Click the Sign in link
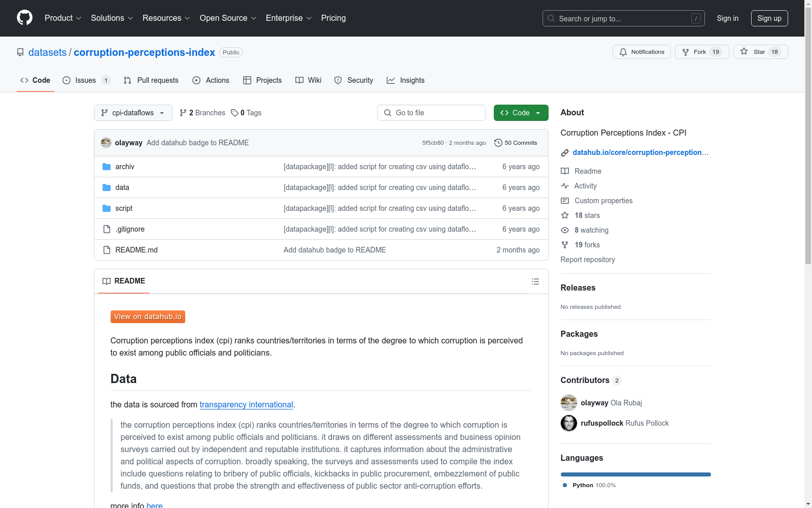 (x=727, y=18)
